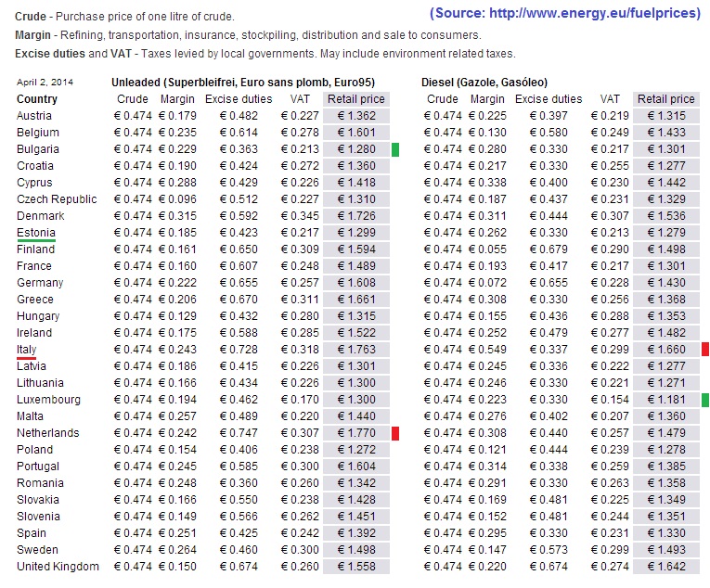This screenshot has height=588, width=710.
Task: Click Italy unleaded retail price € 1.763
Action: coord(356,350)
